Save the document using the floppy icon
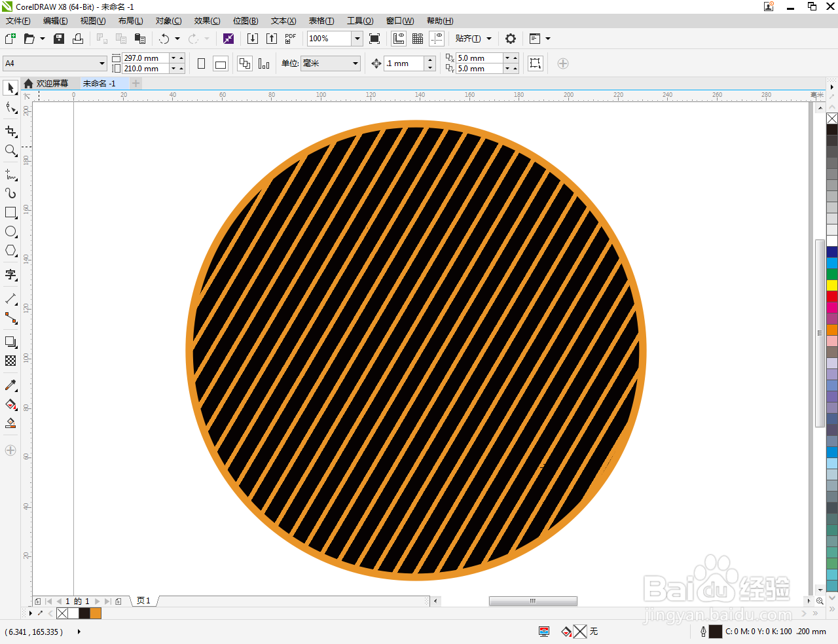Screen dimensions: 838x644 59,39
